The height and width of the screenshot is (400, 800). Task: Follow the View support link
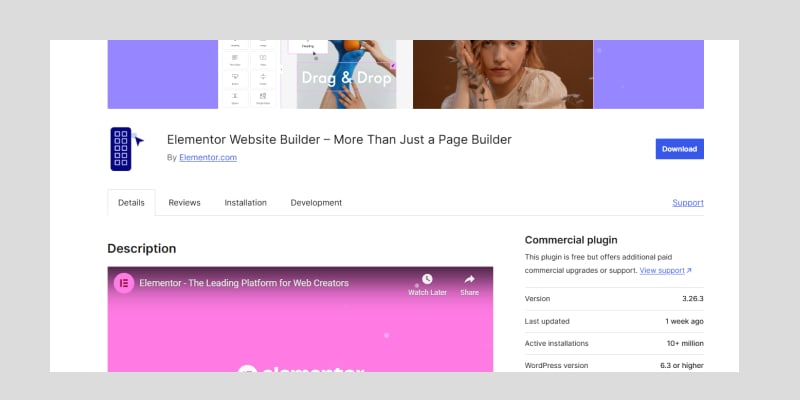click(x=662, y=270)
